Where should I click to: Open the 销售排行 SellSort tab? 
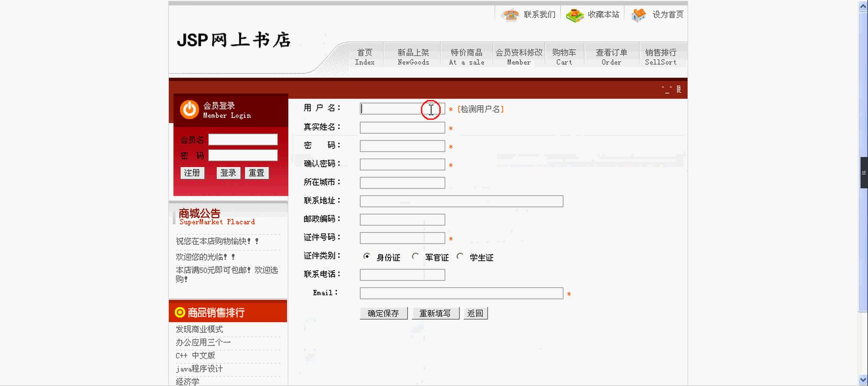click(x=661, y=57)
